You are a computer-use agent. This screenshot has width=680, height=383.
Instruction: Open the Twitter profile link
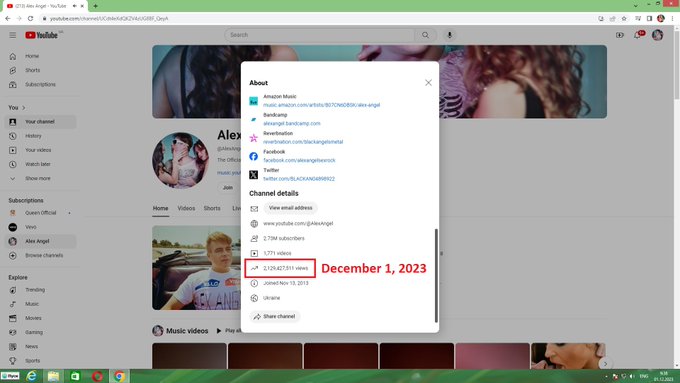pos(299,179)
